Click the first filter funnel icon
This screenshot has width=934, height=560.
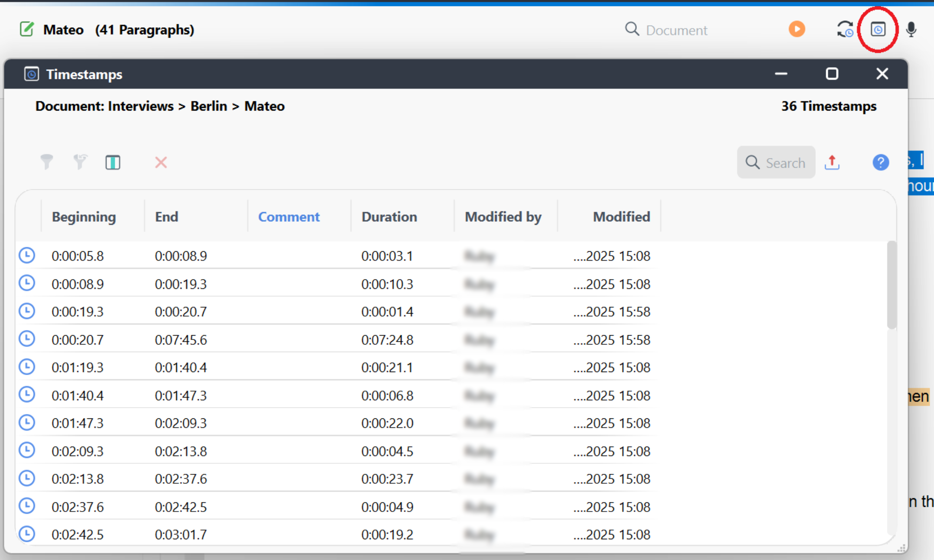point(46,162)
